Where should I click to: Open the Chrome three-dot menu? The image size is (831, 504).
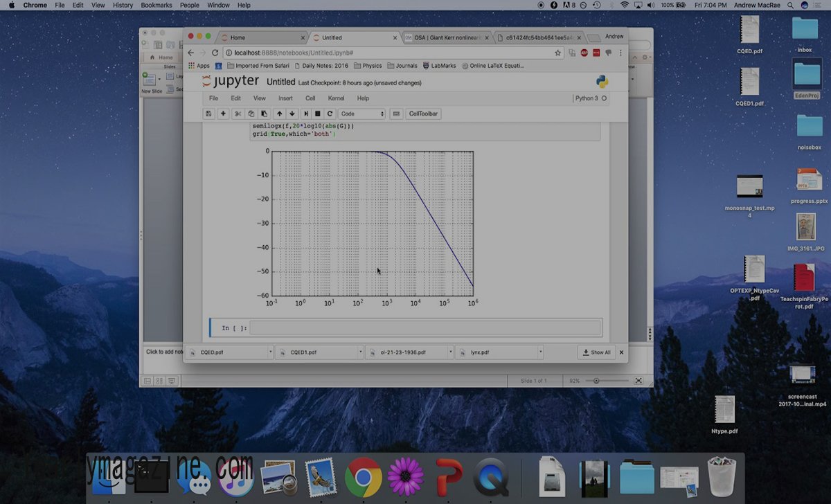[620, 53]
